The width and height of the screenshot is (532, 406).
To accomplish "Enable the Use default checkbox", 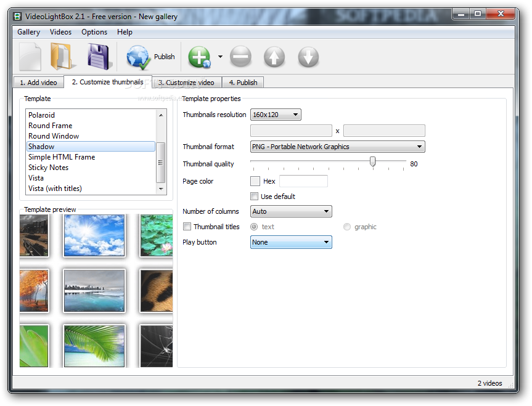I will click(x=254, y=197).
